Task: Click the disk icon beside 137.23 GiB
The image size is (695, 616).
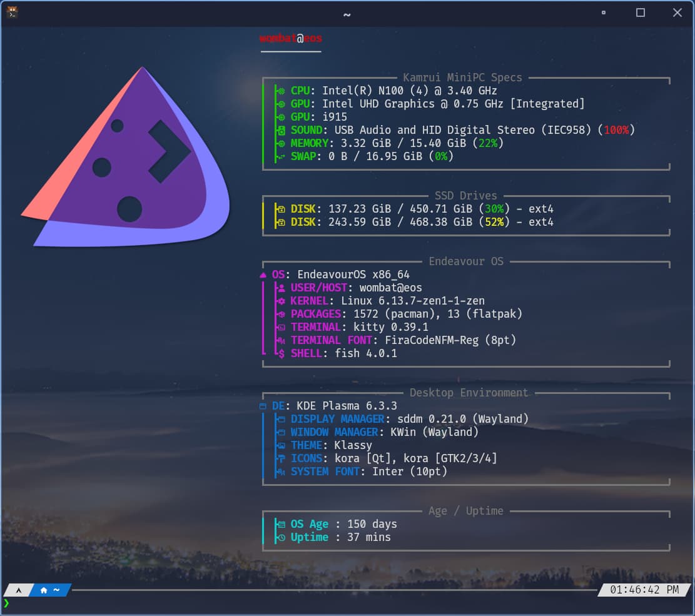Action: 281,209
